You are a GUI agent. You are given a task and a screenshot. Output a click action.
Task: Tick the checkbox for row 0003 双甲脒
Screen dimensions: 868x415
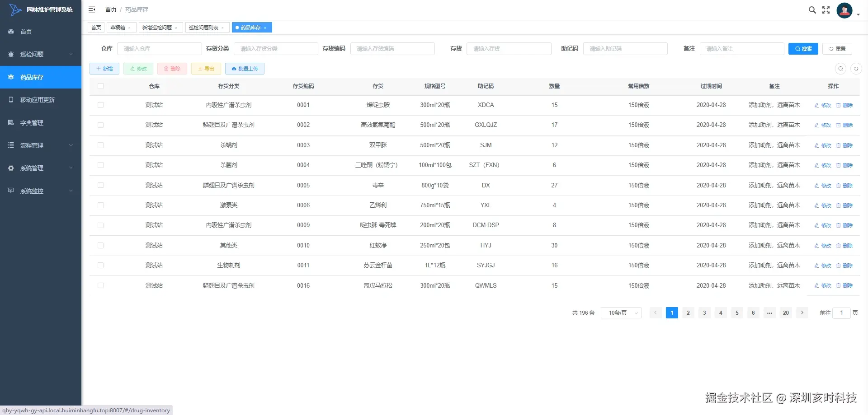point(100,145)
